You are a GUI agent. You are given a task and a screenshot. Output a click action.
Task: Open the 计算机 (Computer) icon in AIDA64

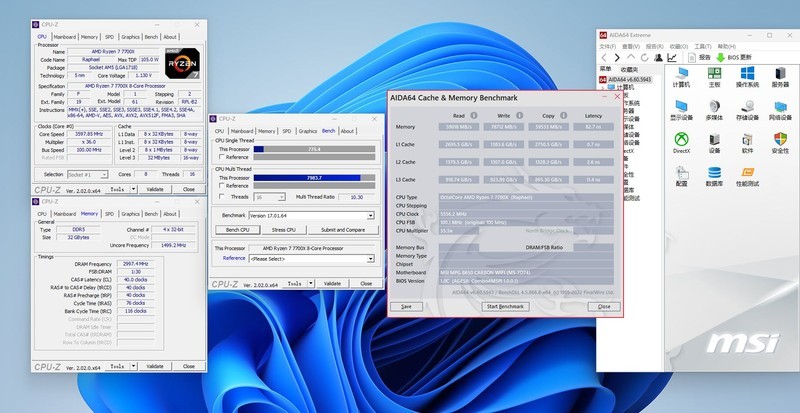[681, 75]
